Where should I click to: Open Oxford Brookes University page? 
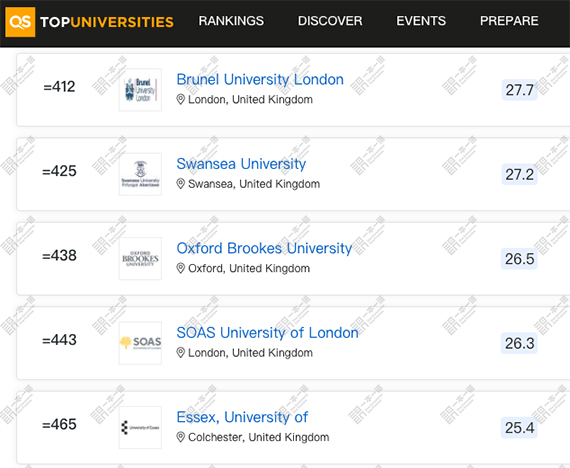[264, 248]
